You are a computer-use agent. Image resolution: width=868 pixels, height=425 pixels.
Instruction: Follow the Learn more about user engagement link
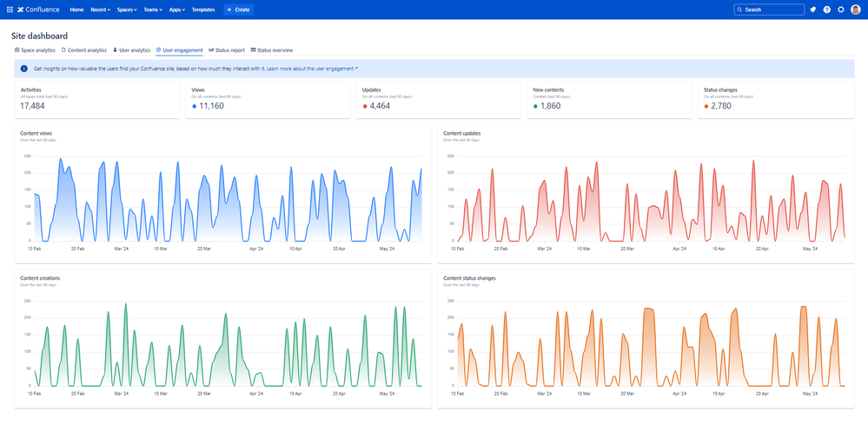[x=312, y=68]
